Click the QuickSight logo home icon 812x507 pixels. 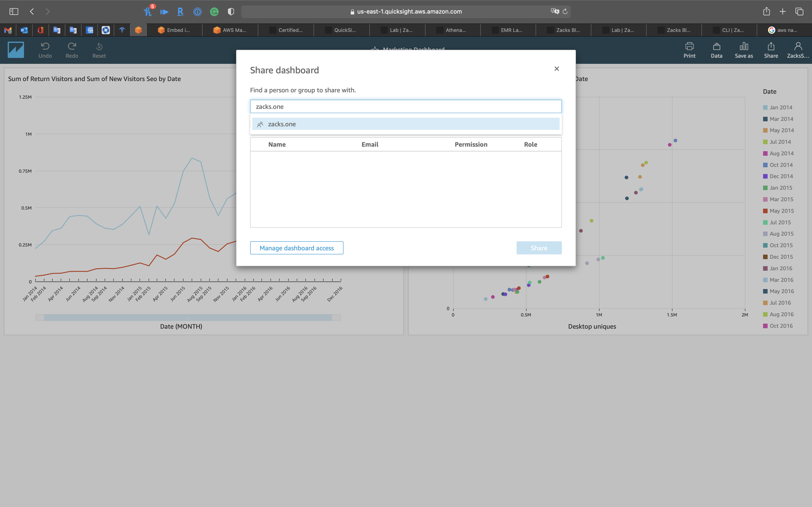click(16, 50)
